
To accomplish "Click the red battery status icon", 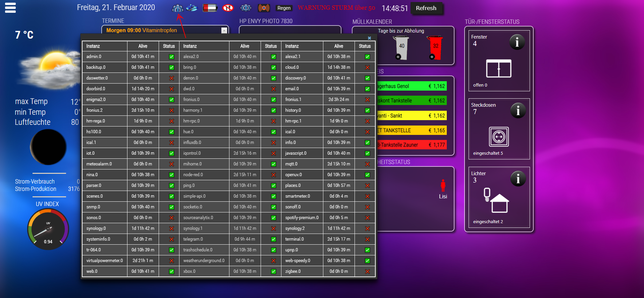I will click(210, 8).
